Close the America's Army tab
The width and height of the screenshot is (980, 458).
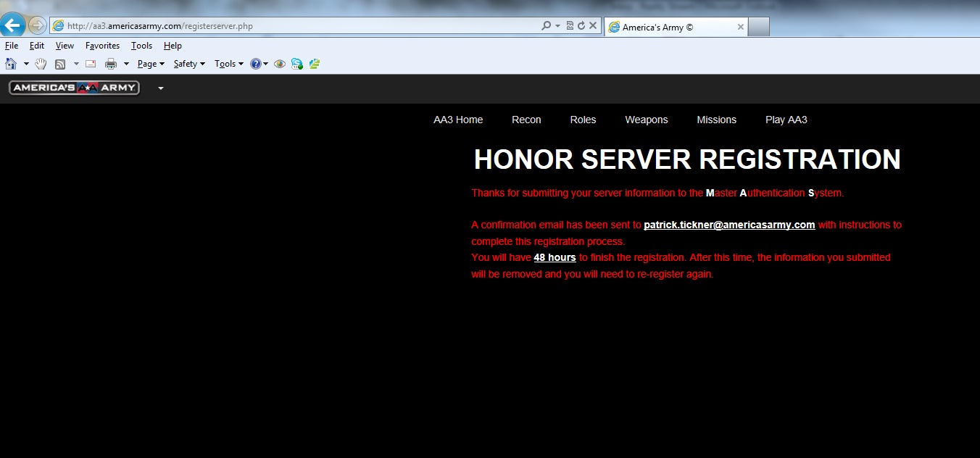click(x=740, y=27)
